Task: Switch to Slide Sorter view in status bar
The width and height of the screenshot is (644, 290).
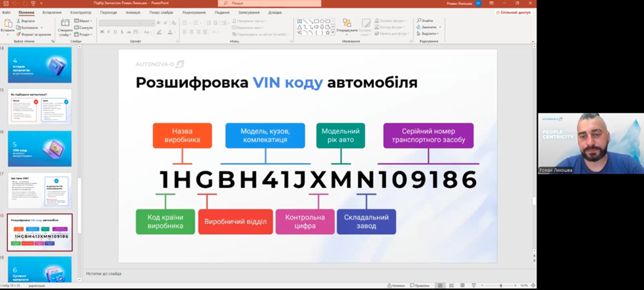Action: (x=451, y=286)
